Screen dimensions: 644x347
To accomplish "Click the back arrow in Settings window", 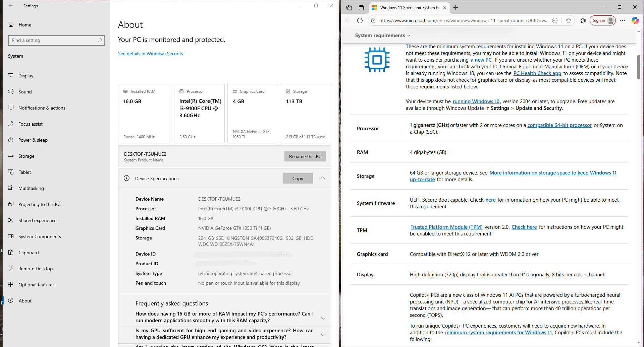I will click(11, 6).
